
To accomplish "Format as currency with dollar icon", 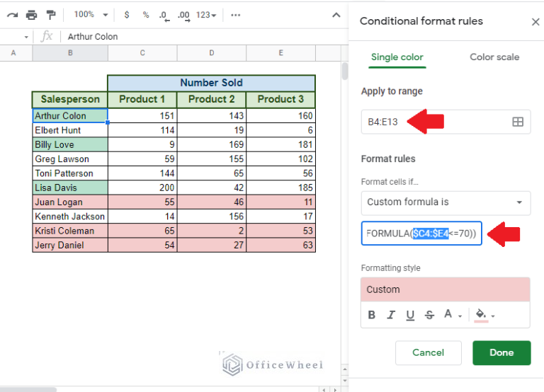I will coord(127,15).
